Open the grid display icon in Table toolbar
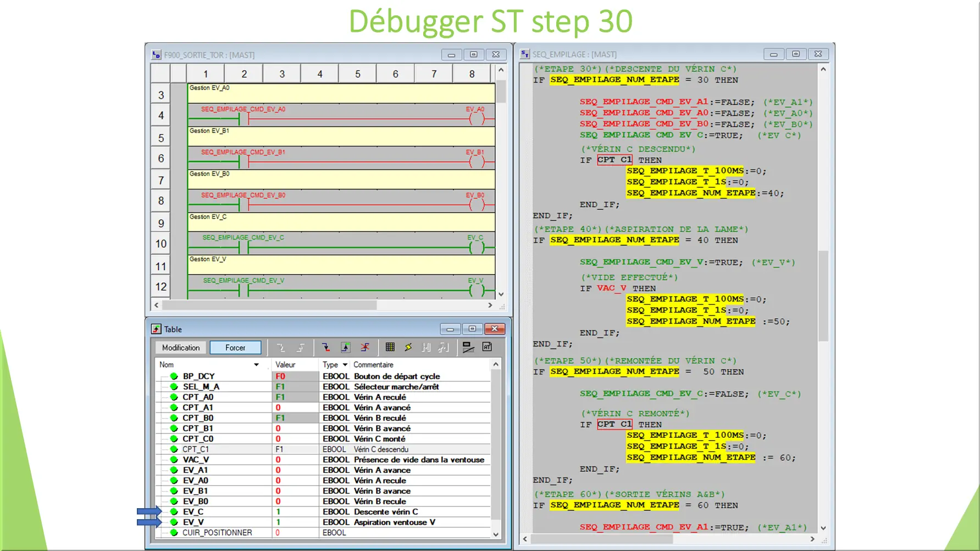Image resolution: width=980 pixels, height=551 pixels. [x=390, y=347]
